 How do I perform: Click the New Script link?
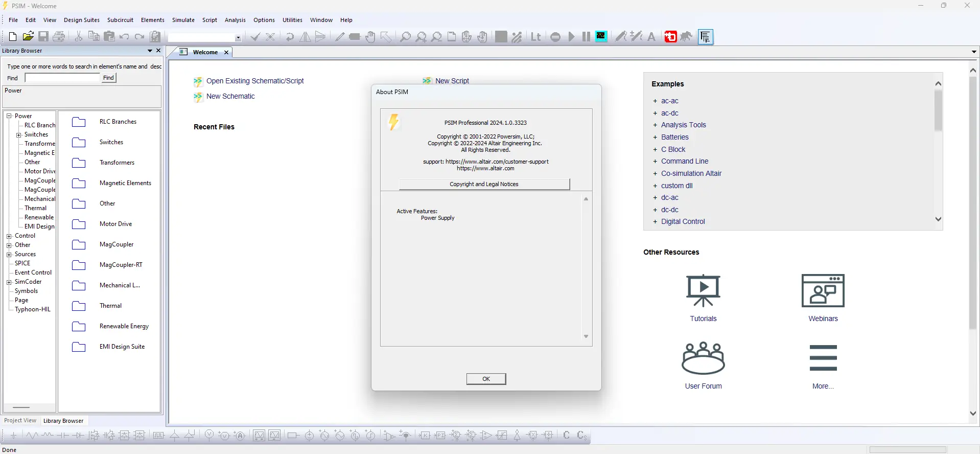coord(452,81)
